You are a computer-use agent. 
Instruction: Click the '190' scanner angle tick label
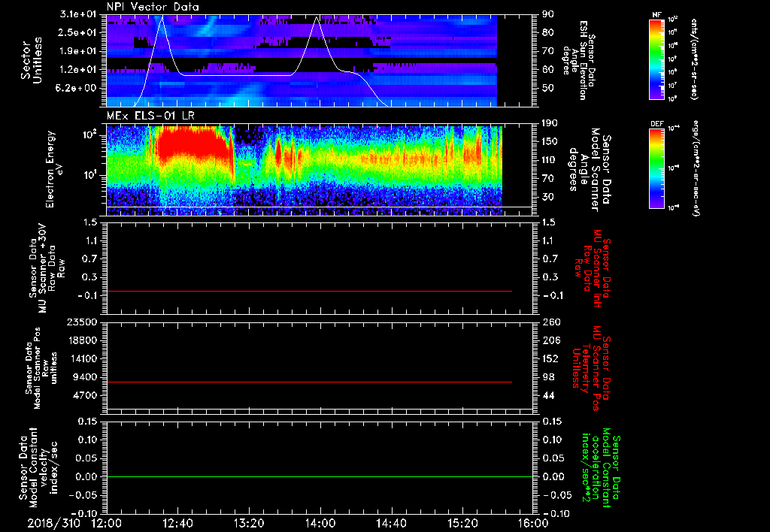tap(550, 123)
